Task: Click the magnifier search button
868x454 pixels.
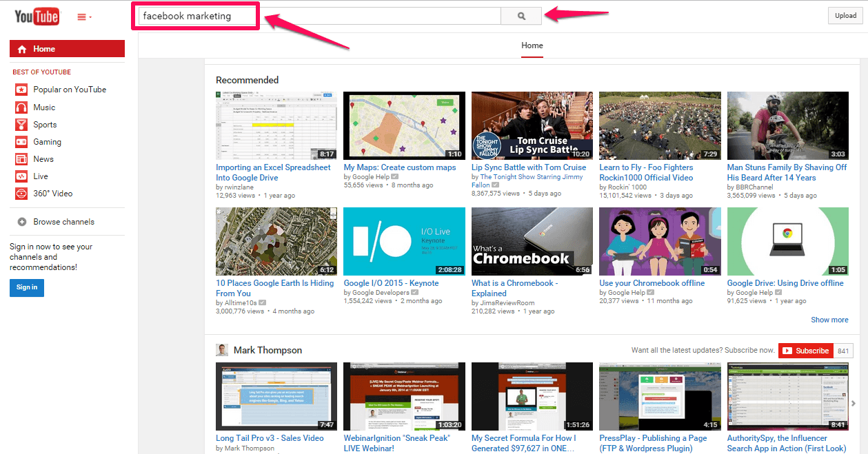Action: [521, 16]
